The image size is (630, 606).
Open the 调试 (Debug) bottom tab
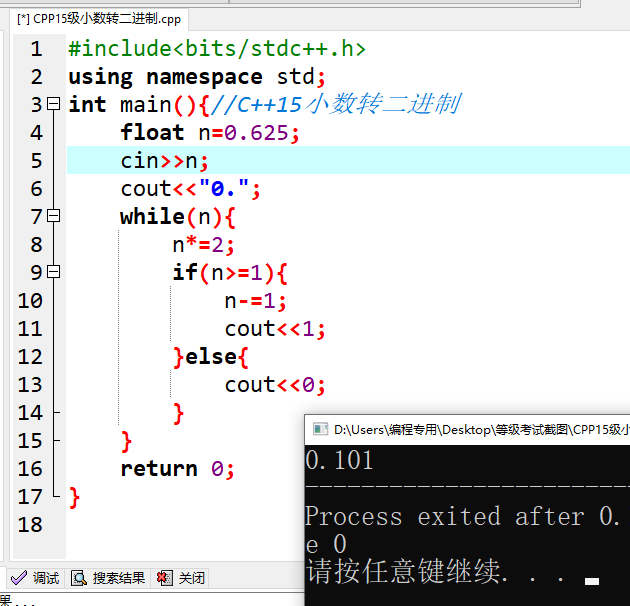click(35, 578)
